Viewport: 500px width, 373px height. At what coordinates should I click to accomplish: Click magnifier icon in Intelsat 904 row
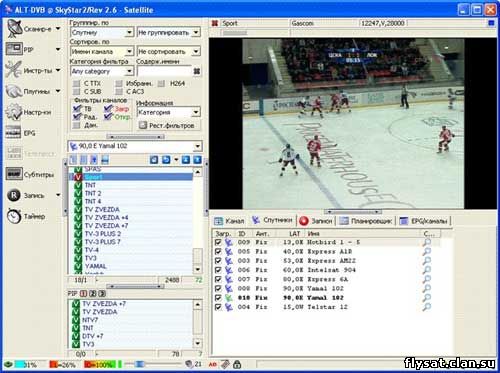427,270
